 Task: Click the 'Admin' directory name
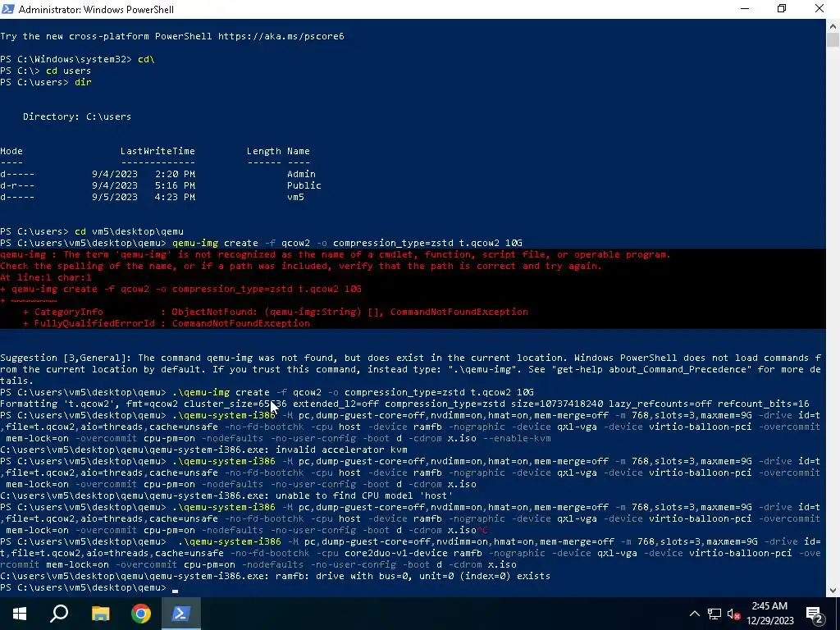coord(301,174)
